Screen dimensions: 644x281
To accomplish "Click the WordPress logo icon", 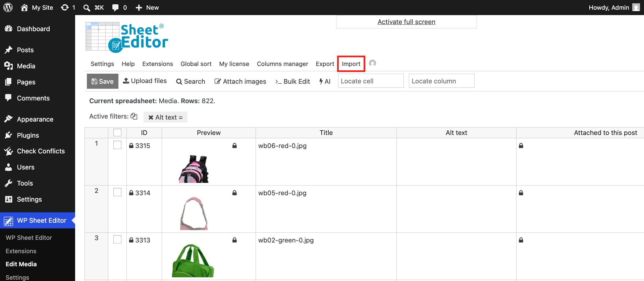I will click(x=8, y=7).
